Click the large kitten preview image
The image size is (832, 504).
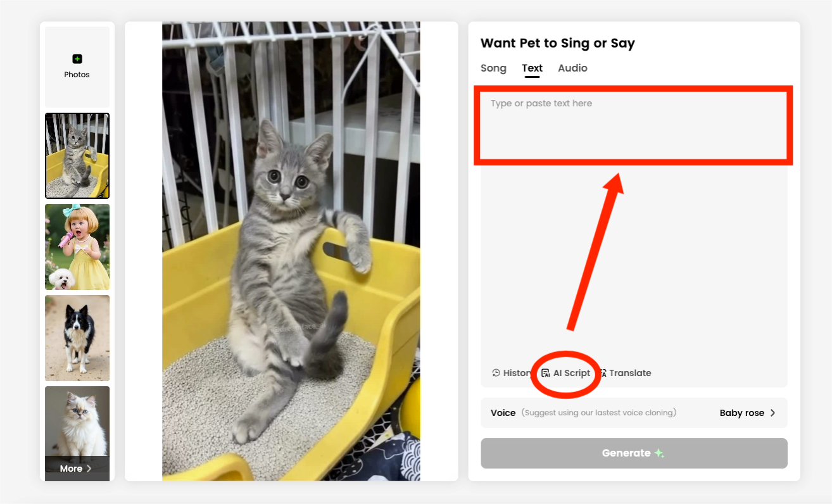[x=291, y=251]
